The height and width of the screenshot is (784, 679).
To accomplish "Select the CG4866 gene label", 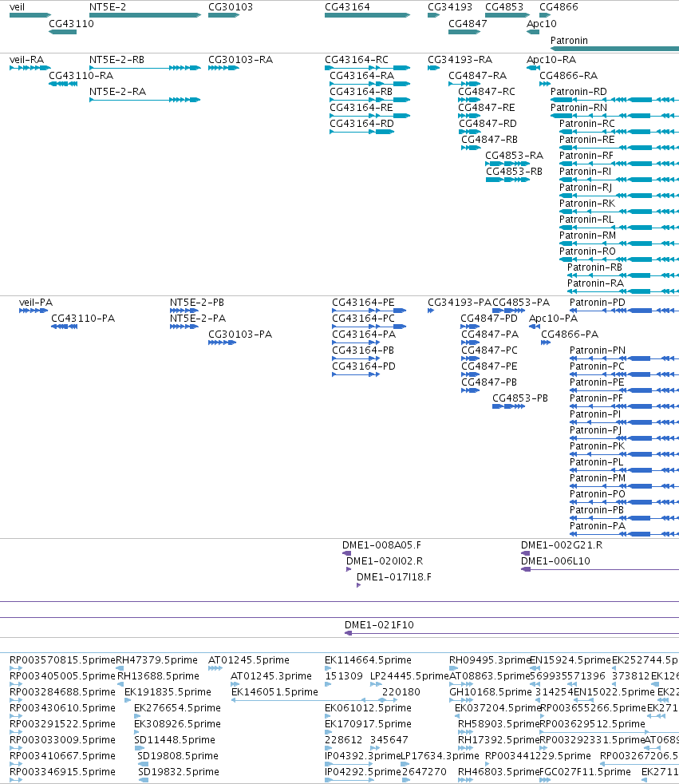I will coord(559,7).
